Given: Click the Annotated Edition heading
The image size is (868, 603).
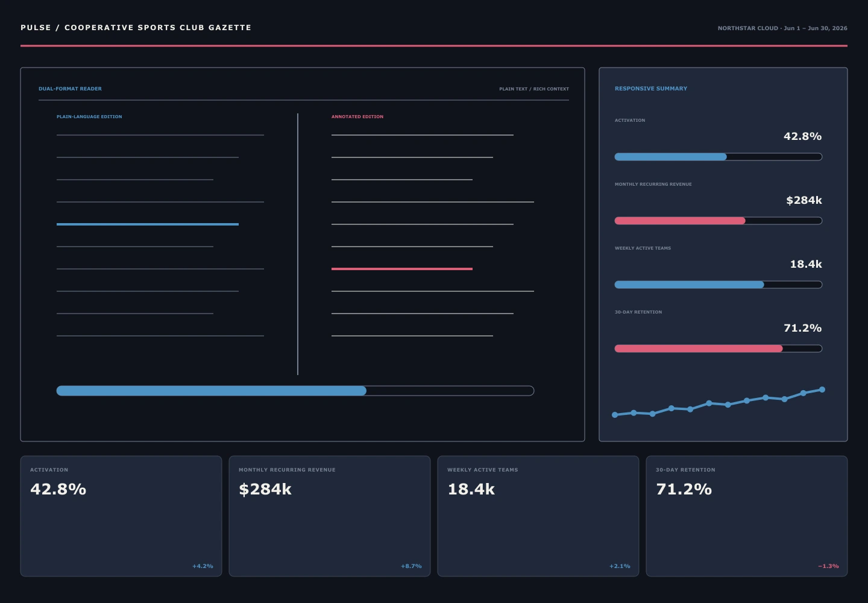Looking at the screenshot, I should click(x=357, y=116).
